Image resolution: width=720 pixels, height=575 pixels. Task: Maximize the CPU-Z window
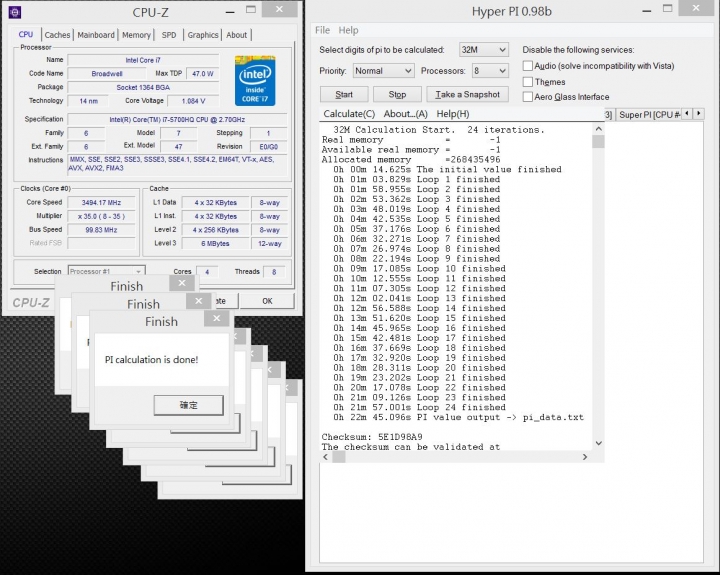click(251, 9)
